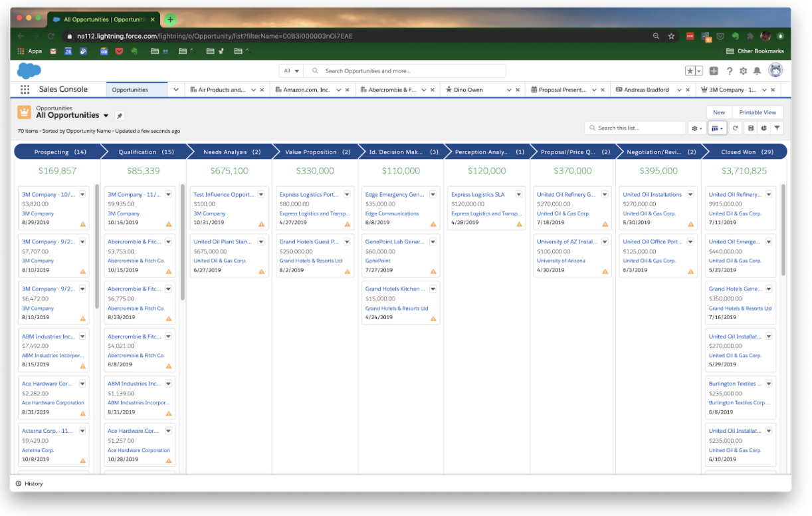Viewport: 812px width, 516px height.
Task: Open the Kanban settings icon
Action: point(751,128)
